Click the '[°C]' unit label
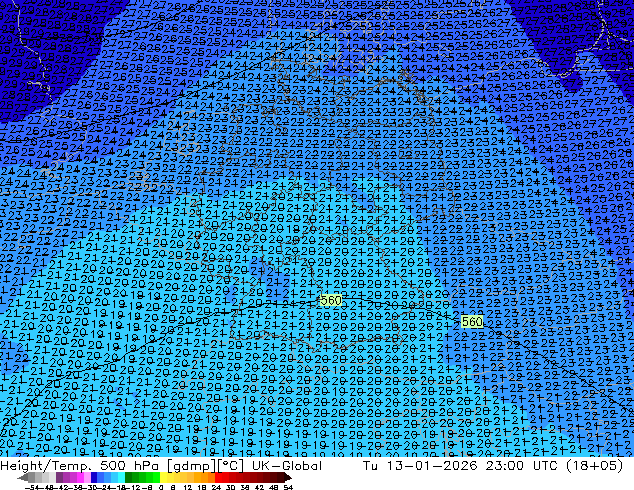This screenshot has height=490, width=634. pos(231,466)
